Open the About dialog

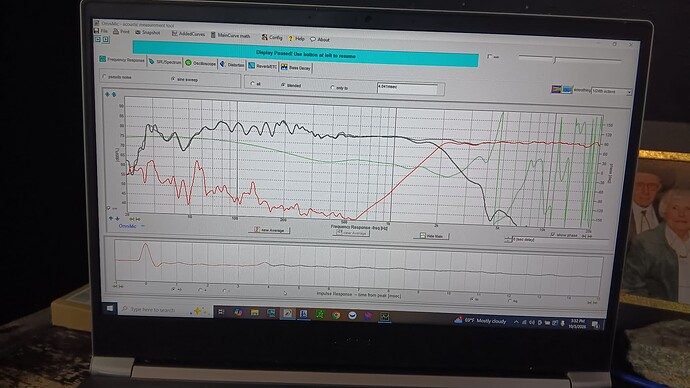[320, 40]
